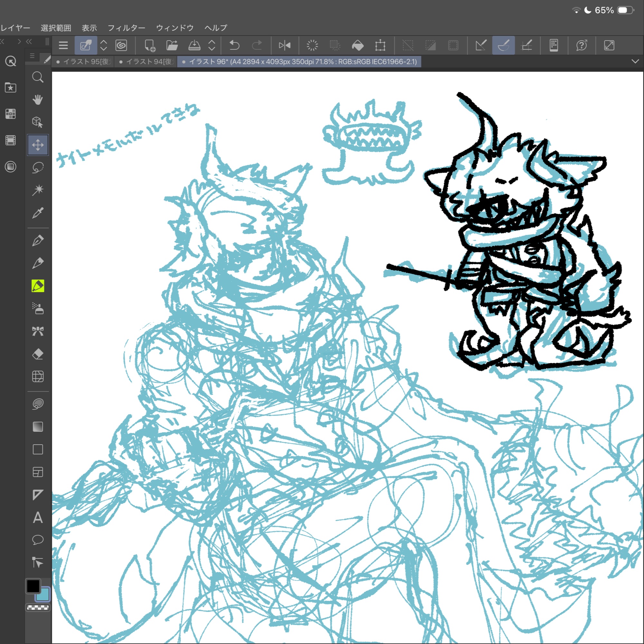Select the Eraser tool
Viewport: 644px width, 644px height.
point(38,354)
